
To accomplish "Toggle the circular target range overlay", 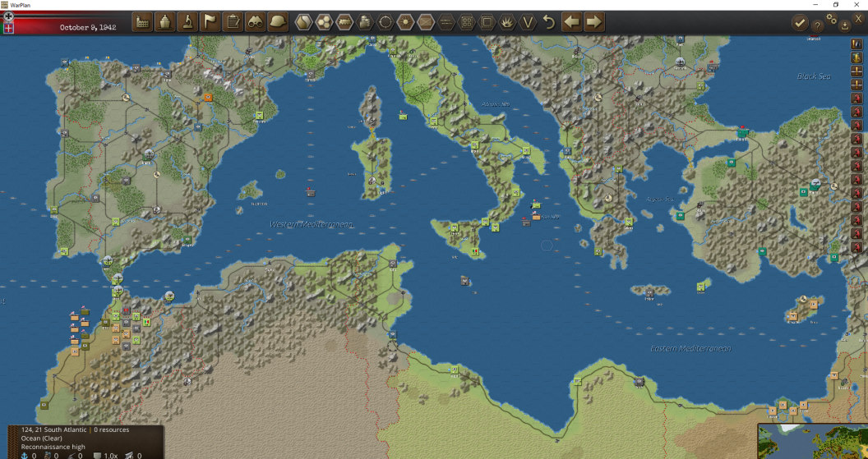I will pyautogui.click(x=386, y=22).
